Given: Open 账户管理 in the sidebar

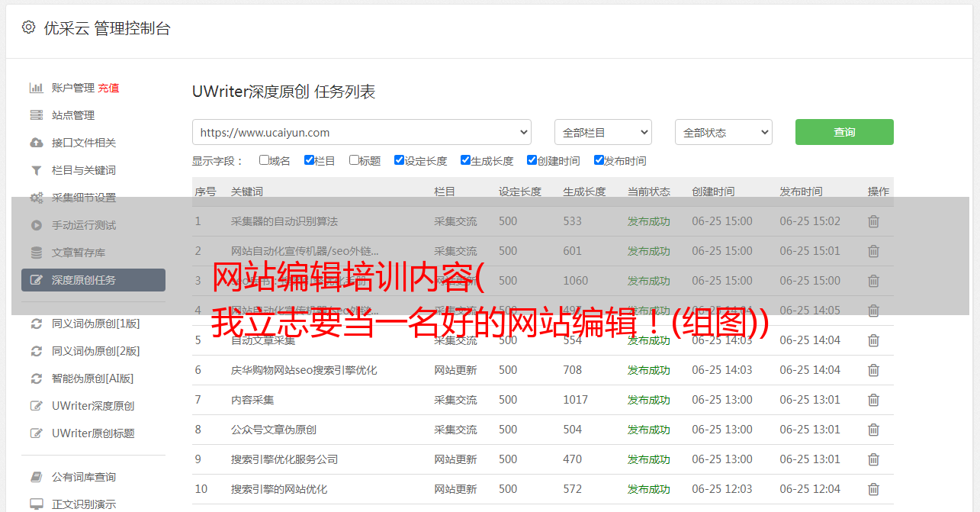Looking at the screenshot, I should point(73,88).
